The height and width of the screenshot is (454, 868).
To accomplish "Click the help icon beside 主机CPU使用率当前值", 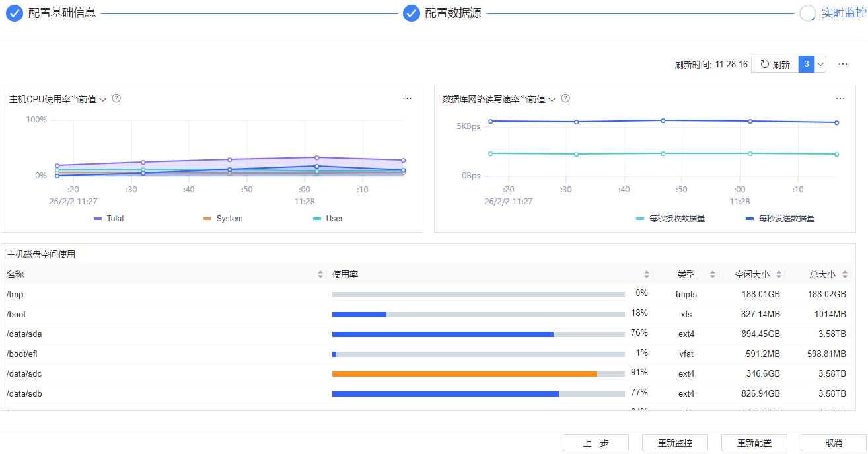I will point(116,98).
